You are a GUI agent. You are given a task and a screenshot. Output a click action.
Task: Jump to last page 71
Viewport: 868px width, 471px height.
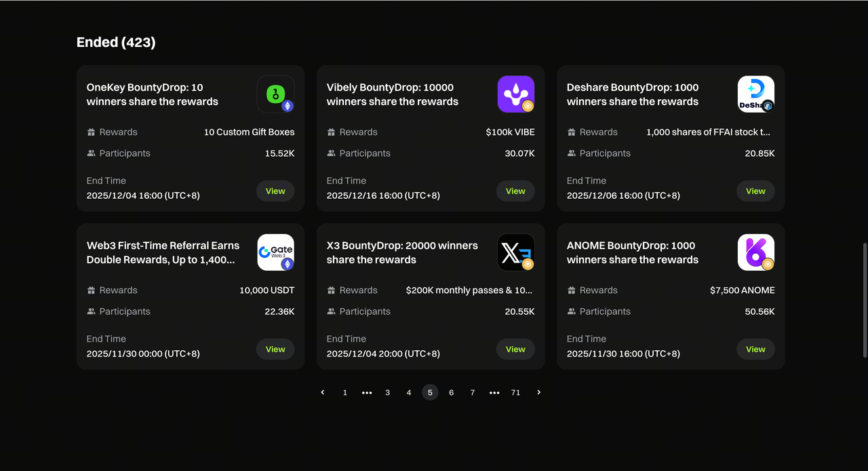coord(515,392)
